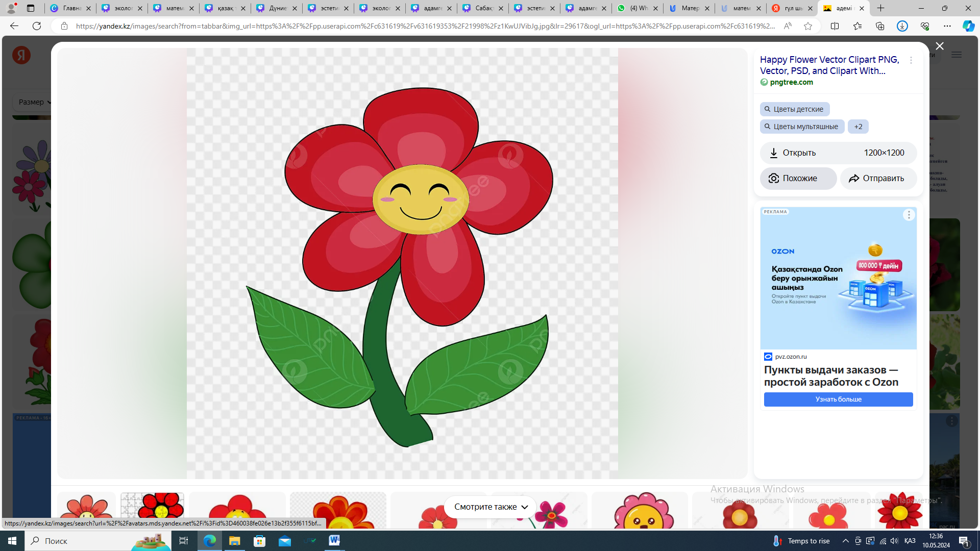
Task: Click browser refresh icon
Action: [x=37, y=26]
